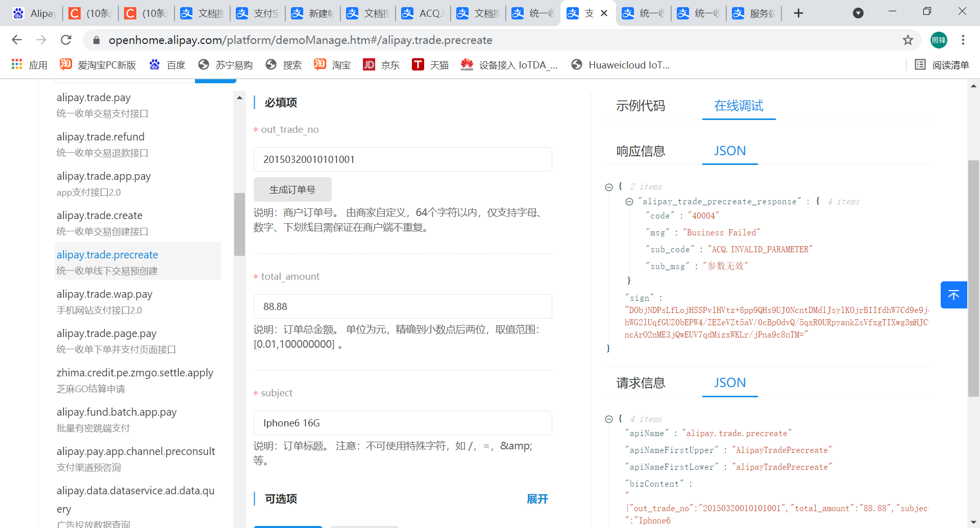Select alipay.trade.pay API in list
This screenshot has width=980, height=528.
[x=138, y=105]
